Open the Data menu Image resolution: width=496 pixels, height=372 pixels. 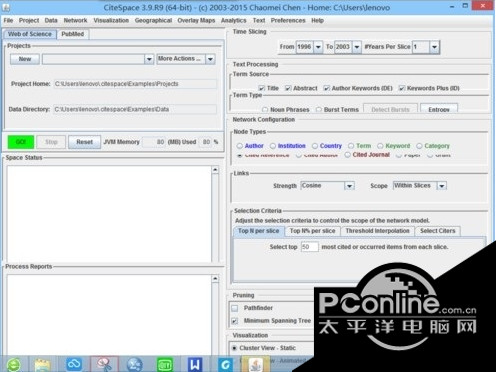click(51, 20)
